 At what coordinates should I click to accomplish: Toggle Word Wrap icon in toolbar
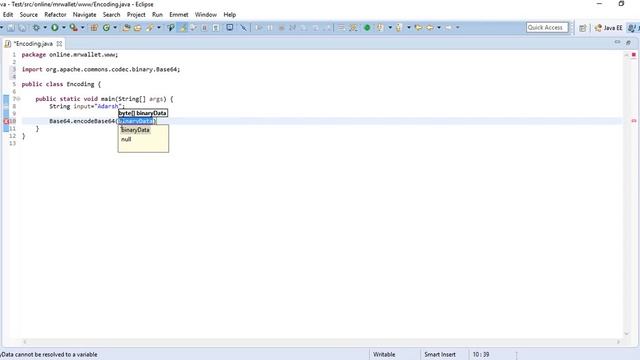pyautogui.click(x=193, y=28)
